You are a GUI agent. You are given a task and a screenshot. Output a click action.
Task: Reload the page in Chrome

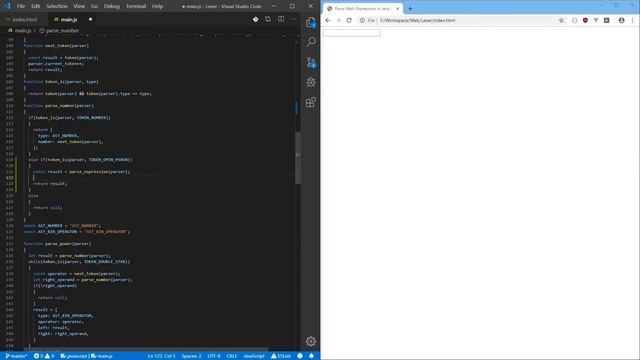pos(349,20)
